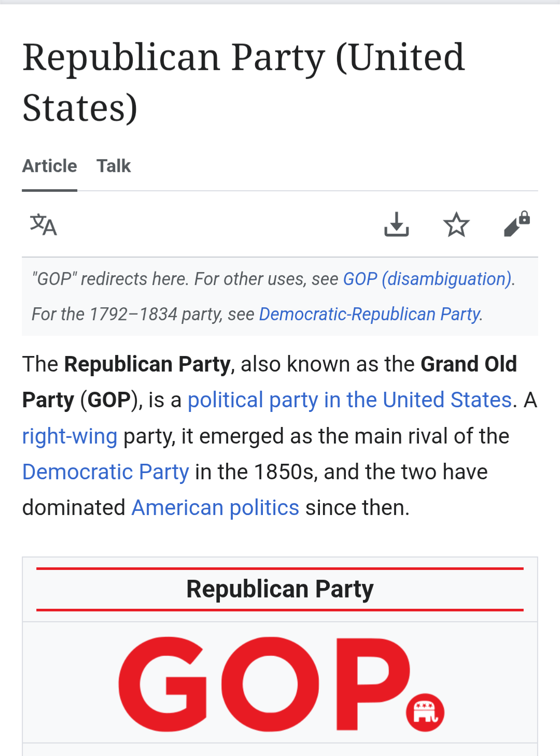
Task: Open GOP (disambiguation) link
Action: click(x=427, y=279)
